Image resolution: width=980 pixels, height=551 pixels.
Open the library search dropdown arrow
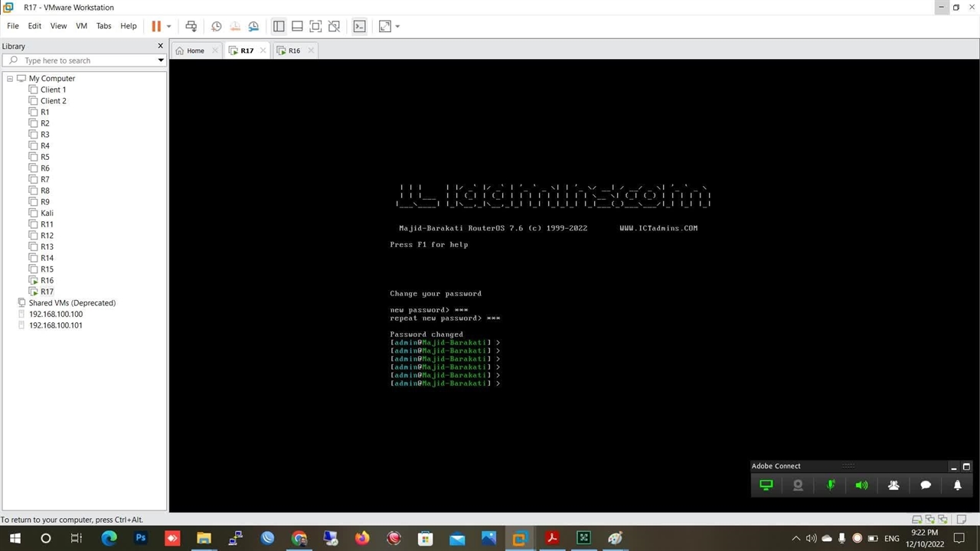[x=161, y=60]
